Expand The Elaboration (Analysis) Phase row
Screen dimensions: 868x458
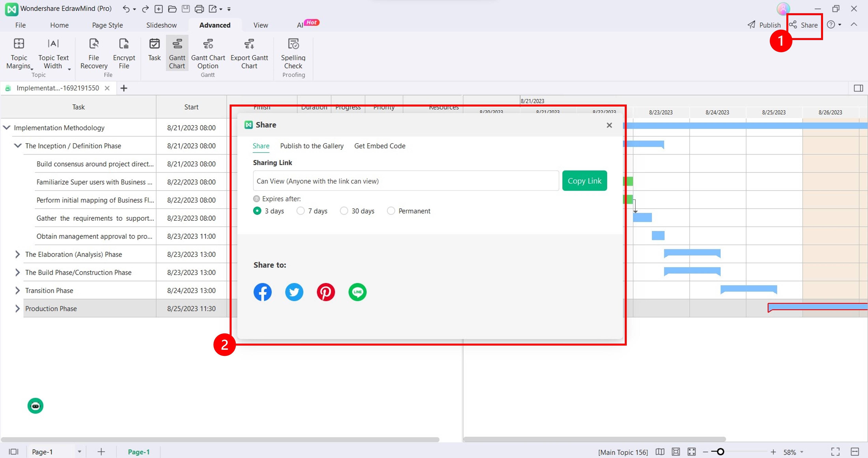18,254
